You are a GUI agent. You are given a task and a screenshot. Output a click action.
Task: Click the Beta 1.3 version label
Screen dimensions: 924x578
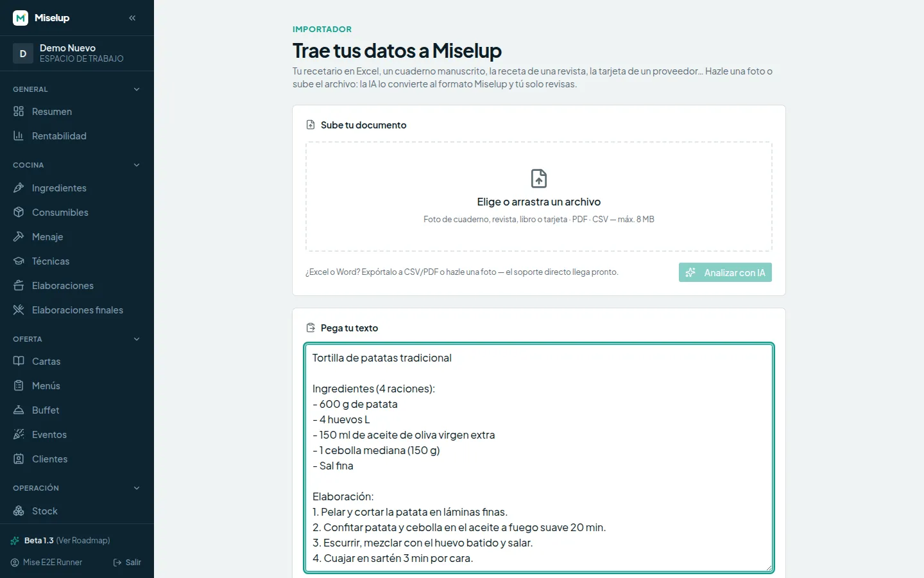point(39,541)
